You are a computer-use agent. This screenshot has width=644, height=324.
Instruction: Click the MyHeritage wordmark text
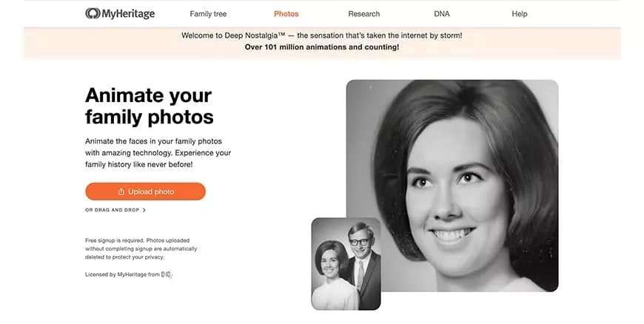coord(128,14)
